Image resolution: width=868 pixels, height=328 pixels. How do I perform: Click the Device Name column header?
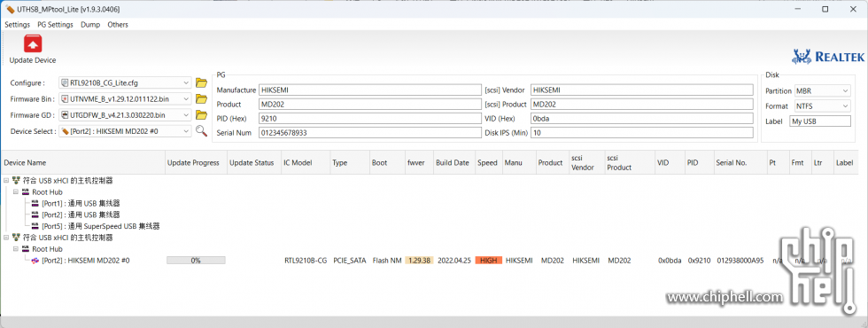pyautogui.click(x=82, y=163)
